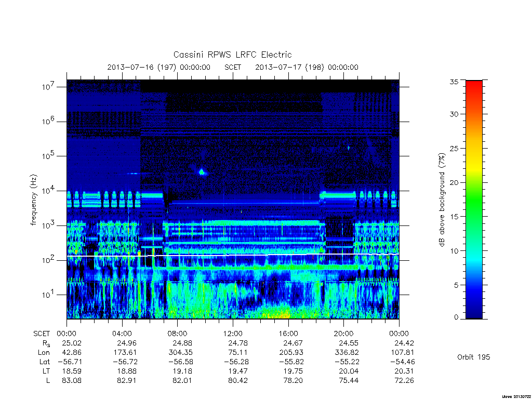Click the 'Lat' row label
The width and height of the screenshot is (532, 399).
point(45,362)
